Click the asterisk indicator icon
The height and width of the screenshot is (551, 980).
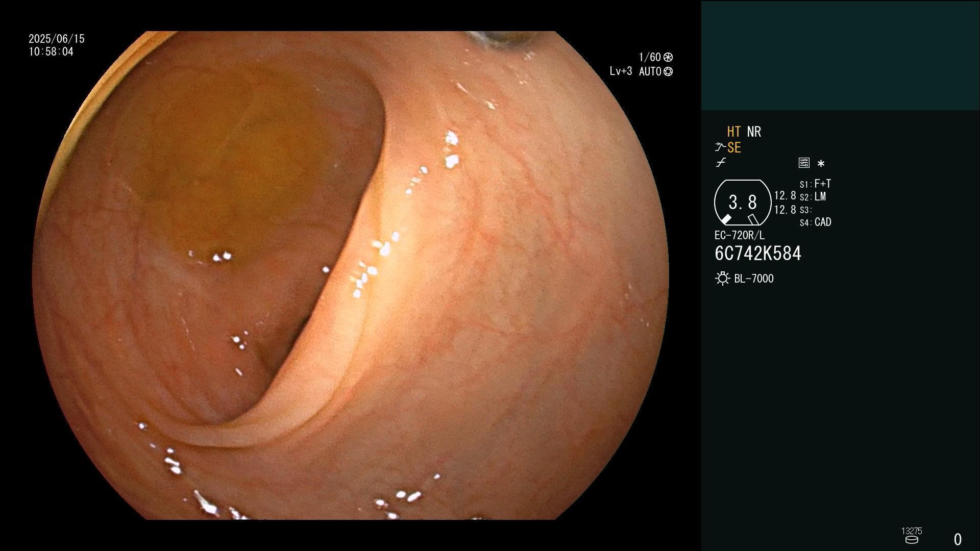click(x=821, y=164)
